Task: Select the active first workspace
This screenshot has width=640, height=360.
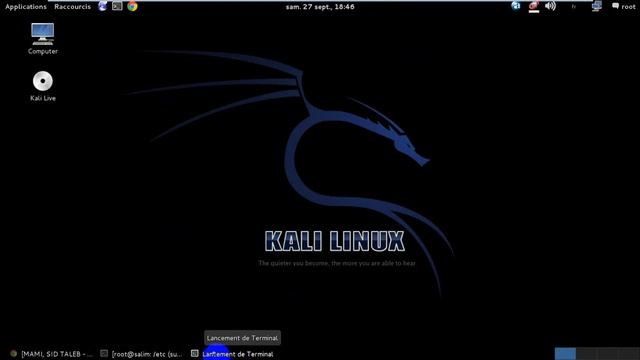Action: pos(565,353)
